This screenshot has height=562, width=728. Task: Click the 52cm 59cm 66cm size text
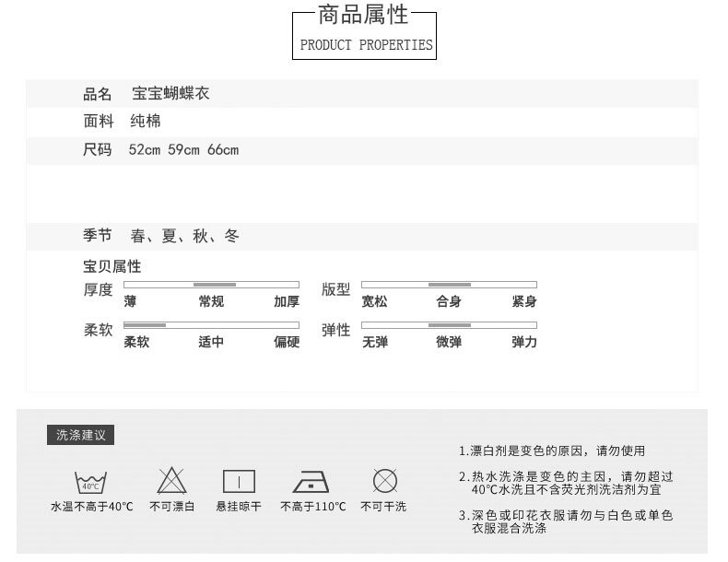click(183, 150)
